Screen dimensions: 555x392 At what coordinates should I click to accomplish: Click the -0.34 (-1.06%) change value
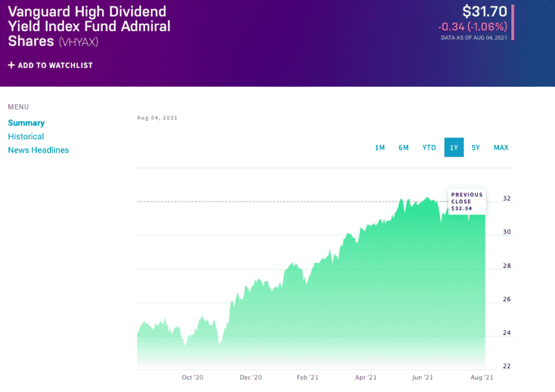point(472,26)
